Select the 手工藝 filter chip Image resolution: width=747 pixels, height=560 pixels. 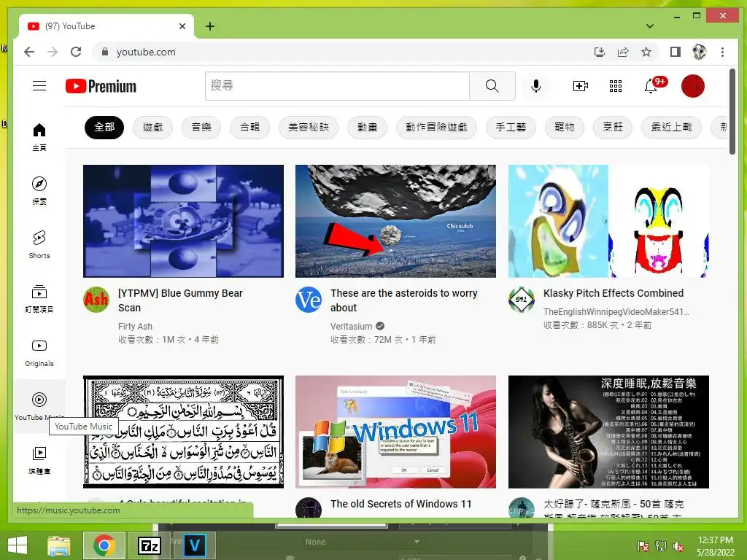[511, 127]
